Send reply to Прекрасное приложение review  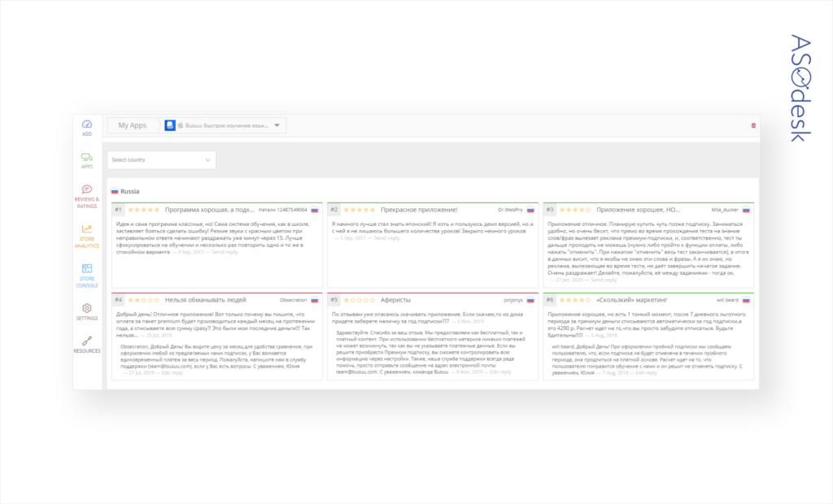386,238
